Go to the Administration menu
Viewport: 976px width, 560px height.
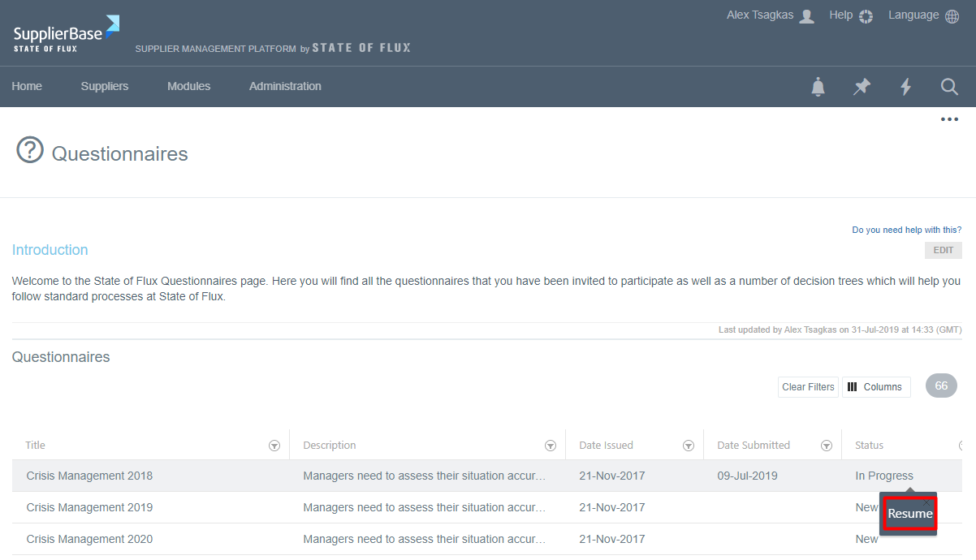tap(285, 86)
